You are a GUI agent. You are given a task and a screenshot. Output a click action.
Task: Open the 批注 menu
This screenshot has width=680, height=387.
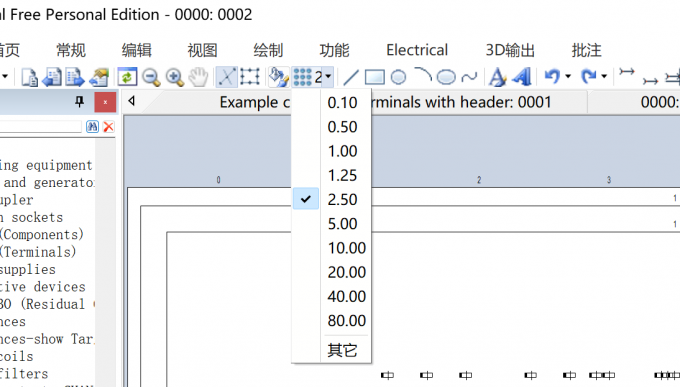click(x=587, y=50)
